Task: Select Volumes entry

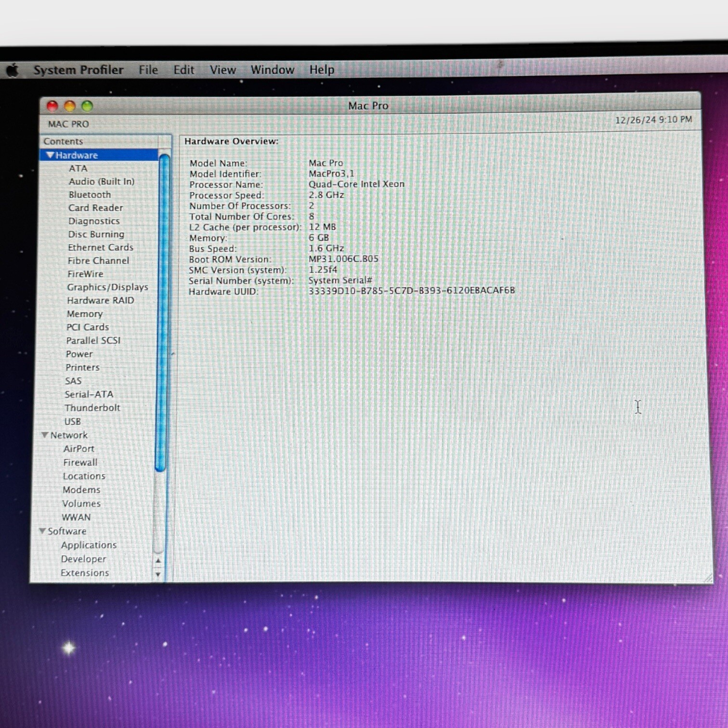Action: pos(81,504)
